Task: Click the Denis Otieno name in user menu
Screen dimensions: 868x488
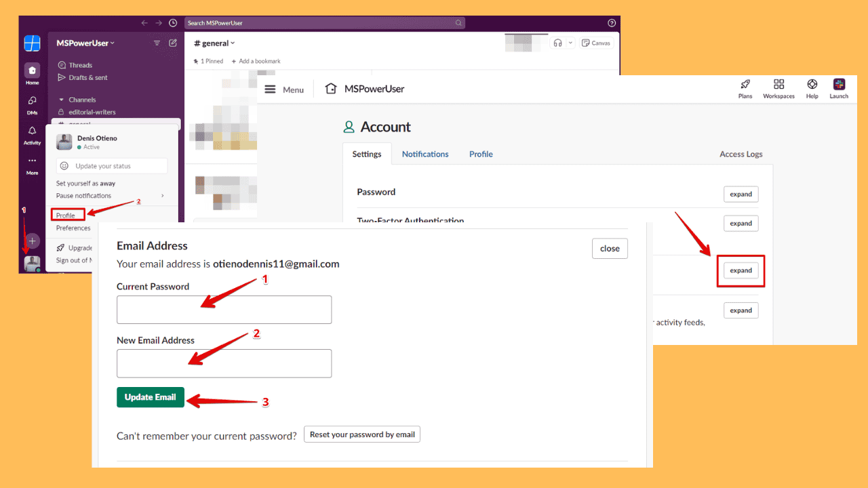Action: (x=97, y=138)
